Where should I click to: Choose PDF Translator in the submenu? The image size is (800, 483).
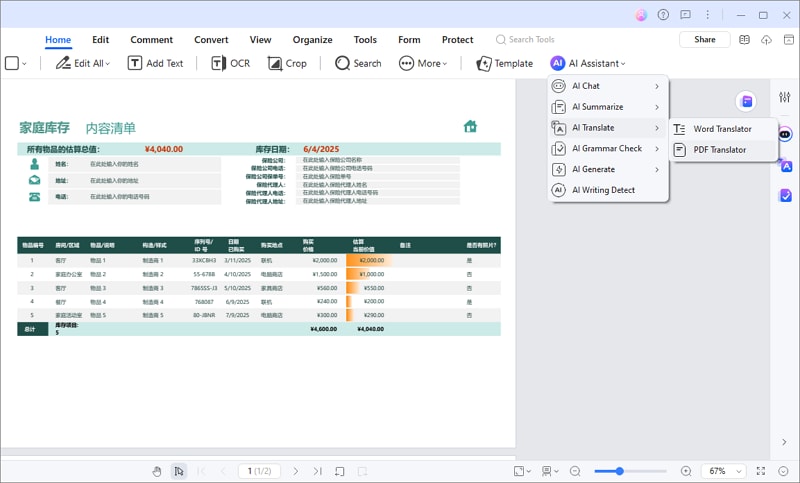[x=723, y=150]
